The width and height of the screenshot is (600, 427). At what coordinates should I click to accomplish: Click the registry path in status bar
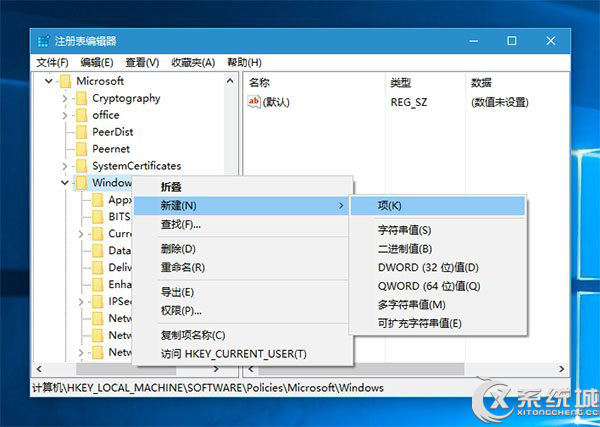pyautogui.click(x=208, y=388)
